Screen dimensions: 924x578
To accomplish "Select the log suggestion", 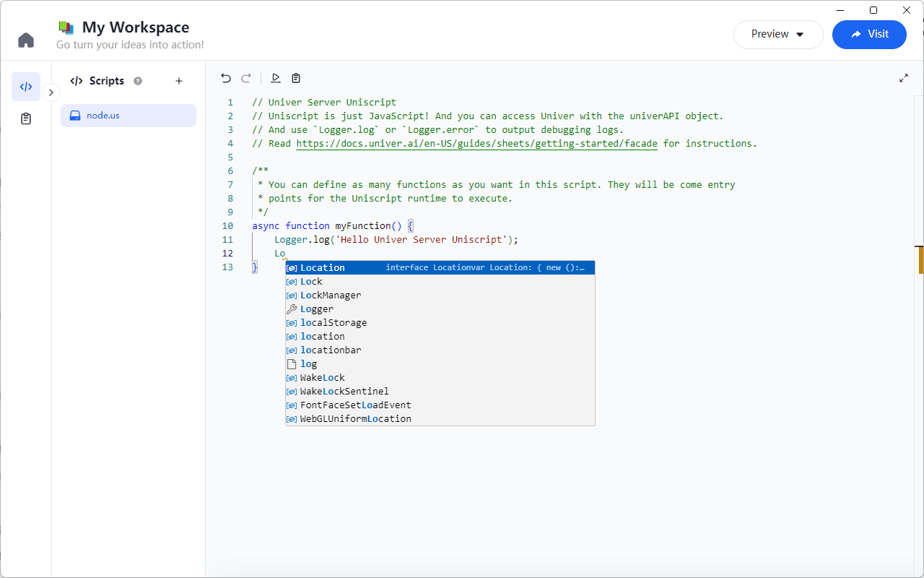I will [440, 363].
